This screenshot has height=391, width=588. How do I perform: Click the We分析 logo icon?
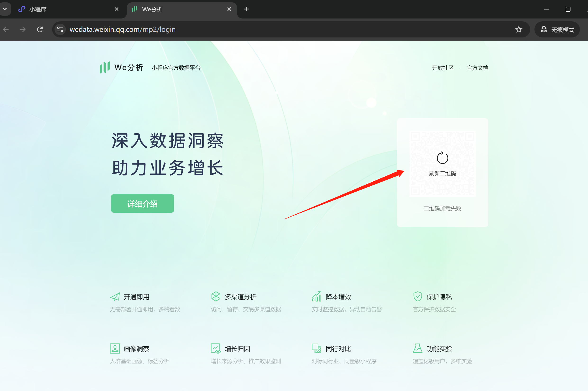pos(105,67)
